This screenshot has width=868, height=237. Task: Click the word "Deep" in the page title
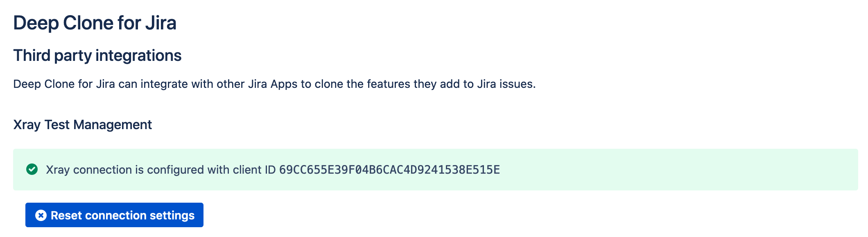coord(36,23)
